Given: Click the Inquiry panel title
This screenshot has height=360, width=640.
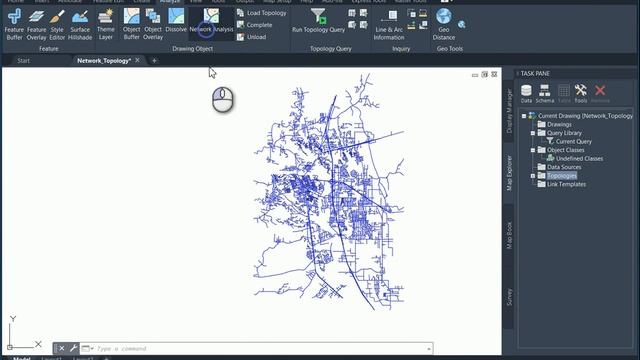Looking at the screenshot, I should tap(401, 49).
